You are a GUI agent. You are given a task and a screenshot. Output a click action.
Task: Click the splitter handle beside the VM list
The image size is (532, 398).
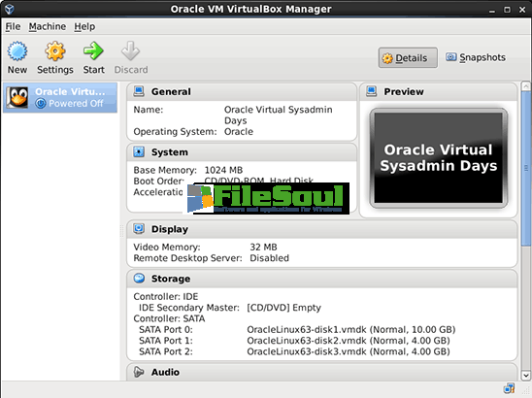click(121, 231)
